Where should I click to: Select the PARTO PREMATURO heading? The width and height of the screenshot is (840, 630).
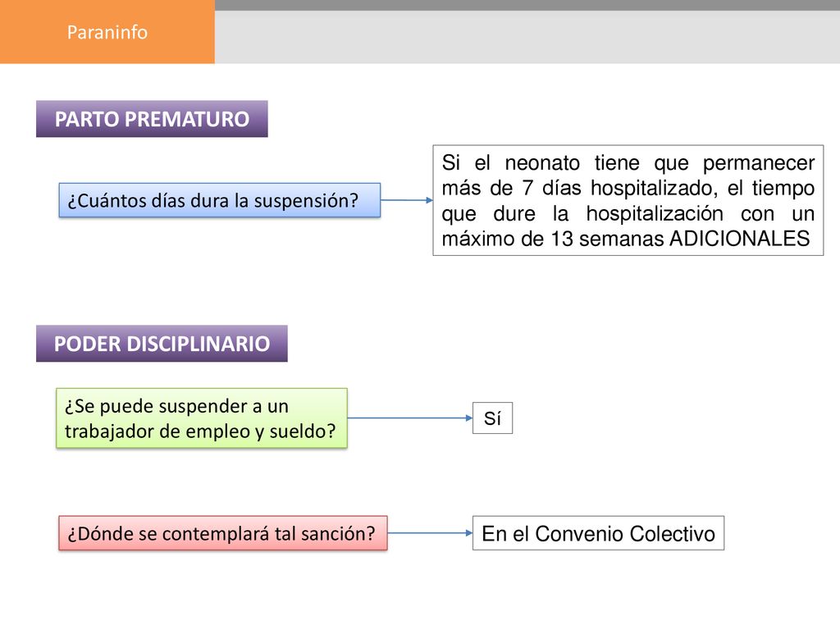pyautogui.click(x=152, y=119)
